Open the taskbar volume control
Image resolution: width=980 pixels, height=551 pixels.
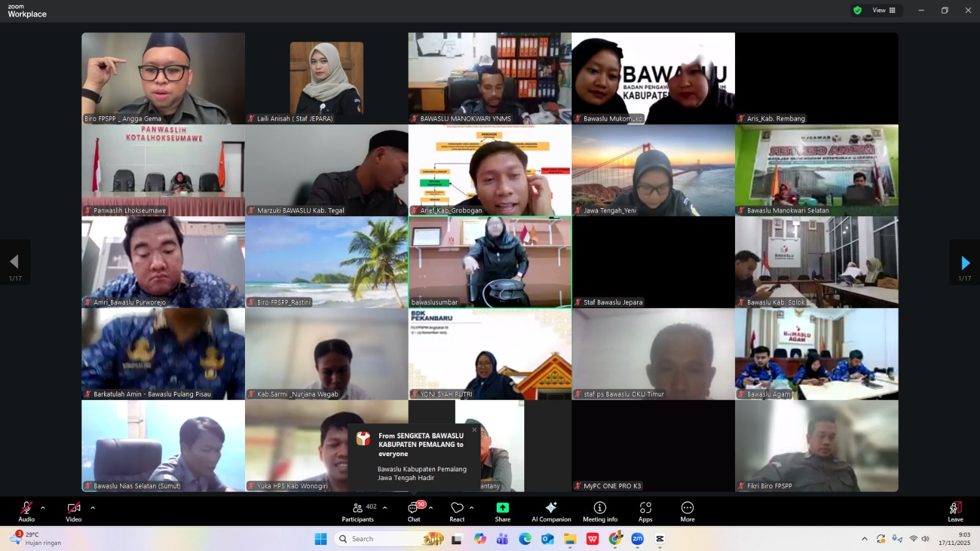click(925, 539)
